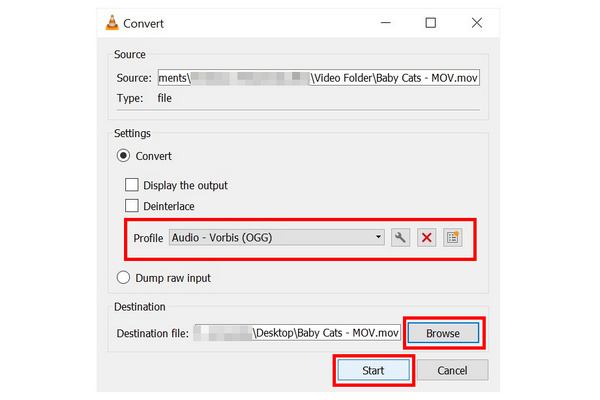Select the Convert radio button
The image size is (600, 400).
point(124,156)
